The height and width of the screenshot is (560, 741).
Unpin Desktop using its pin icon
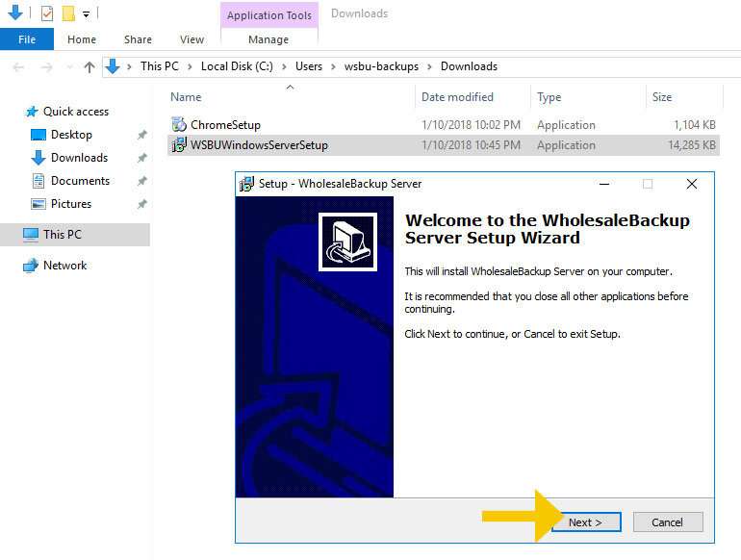click(x=141, y=135)
